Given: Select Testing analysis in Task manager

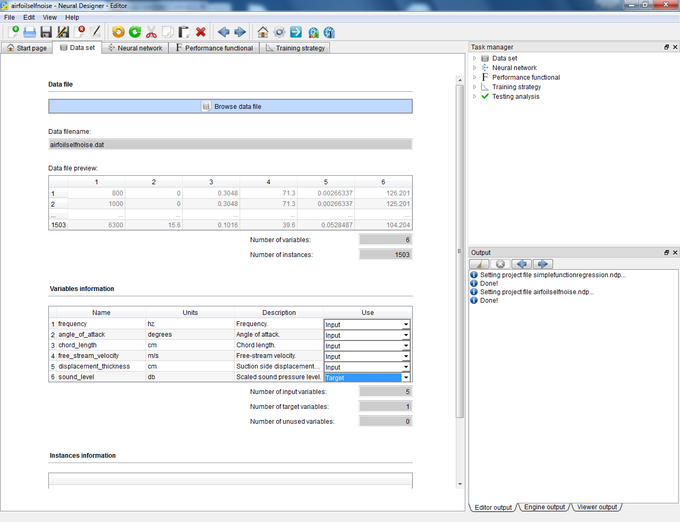Looking at the screenshot, I should pyautogui.click(x=516, y=96).
